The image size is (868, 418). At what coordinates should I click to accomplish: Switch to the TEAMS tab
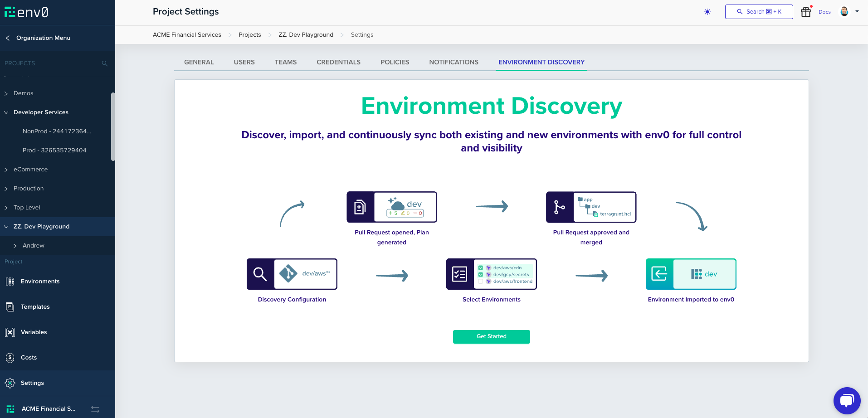286,62
